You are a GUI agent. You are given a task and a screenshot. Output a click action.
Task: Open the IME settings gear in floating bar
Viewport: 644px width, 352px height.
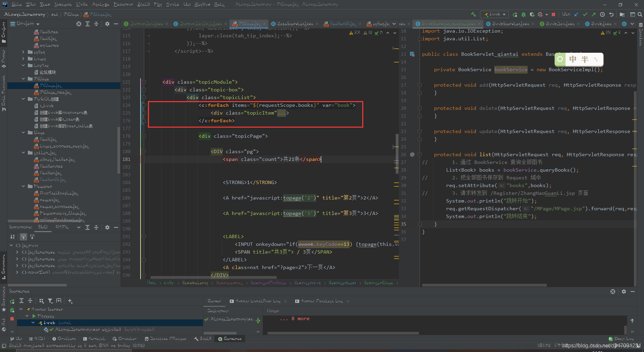560,59
